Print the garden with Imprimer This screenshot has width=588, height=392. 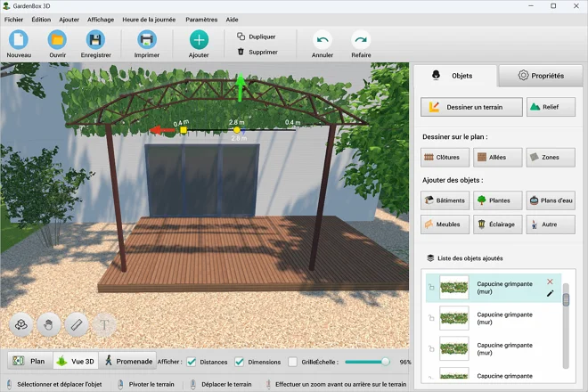(146, 40)
